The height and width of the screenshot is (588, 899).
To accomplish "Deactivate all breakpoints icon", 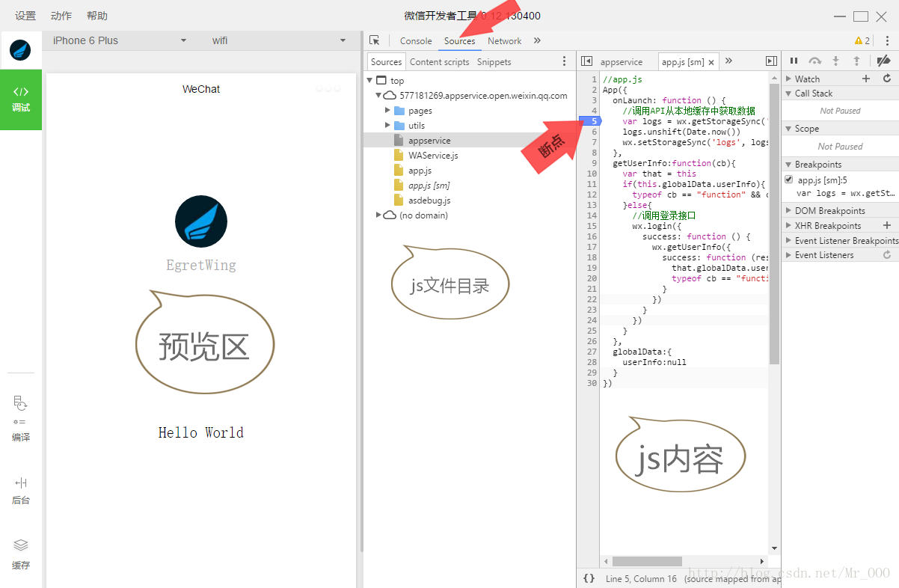I will 883,61.
